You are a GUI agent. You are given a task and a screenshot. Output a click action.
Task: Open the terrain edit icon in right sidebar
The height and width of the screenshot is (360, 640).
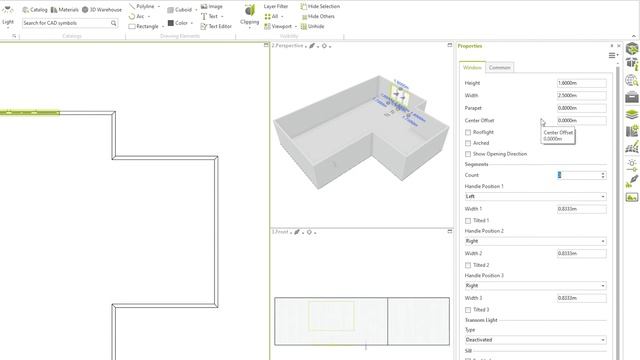click(632, 147)
